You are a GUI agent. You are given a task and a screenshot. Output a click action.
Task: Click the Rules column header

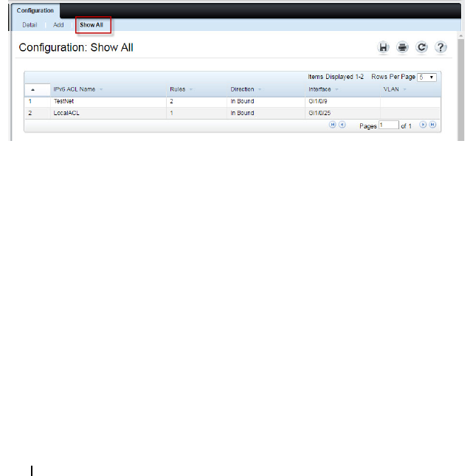[x=196, y=89]
